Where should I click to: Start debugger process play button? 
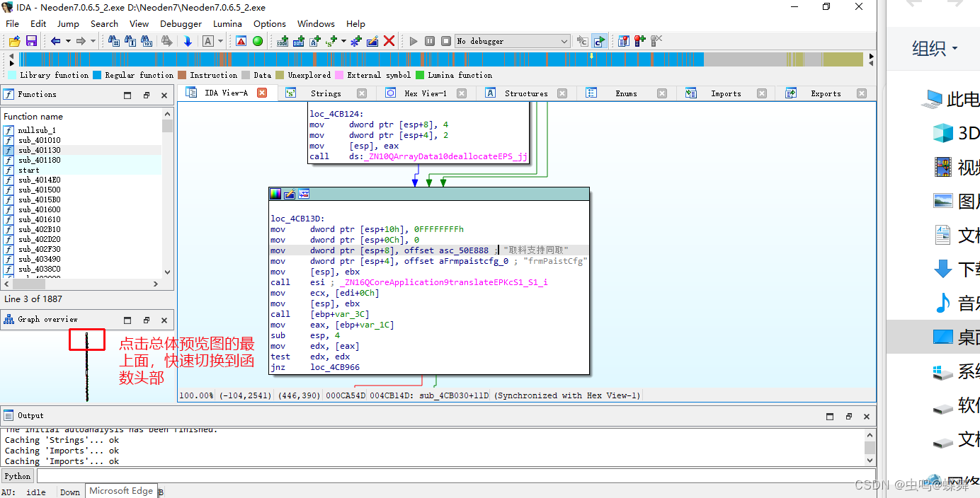click(414, 41)
